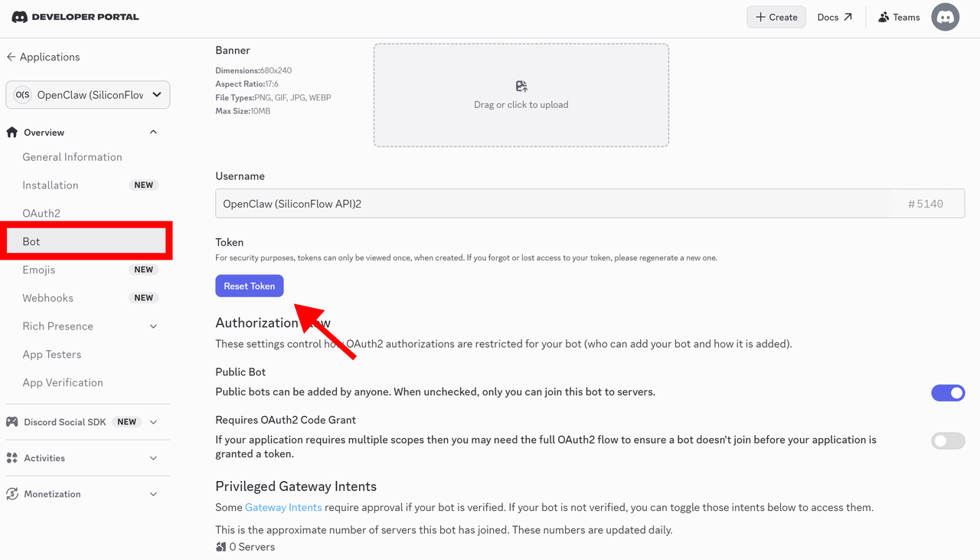The image size is (980, 560).
Task: Open the Teams page
Action: 899,17
